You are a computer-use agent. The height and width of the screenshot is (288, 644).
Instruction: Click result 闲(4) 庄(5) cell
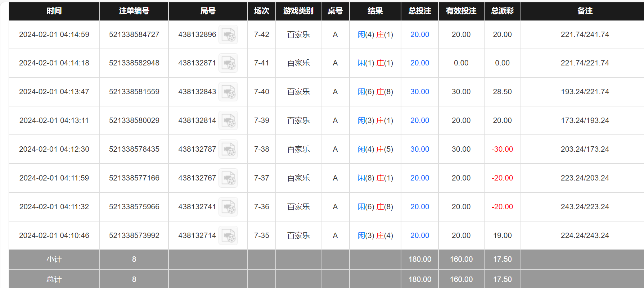coord(375,149)
